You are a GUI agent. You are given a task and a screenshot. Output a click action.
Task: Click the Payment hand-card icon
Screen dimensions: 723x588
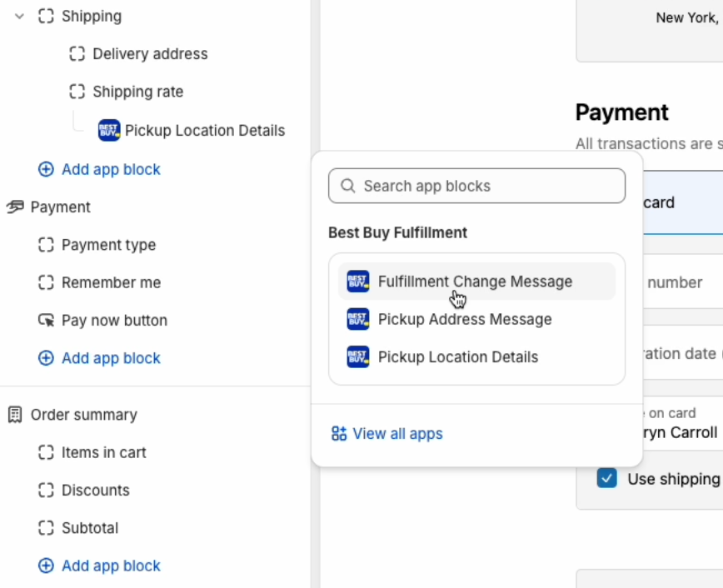(x=15, y=207)
